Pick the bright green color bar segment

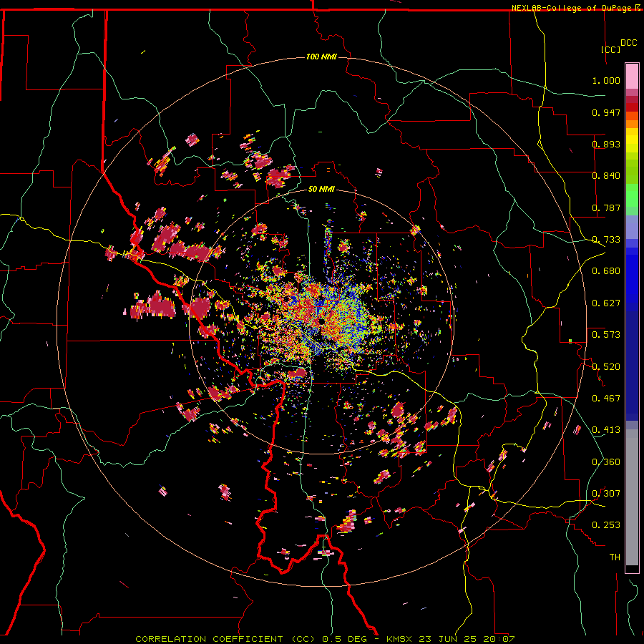tap(632, 195)
